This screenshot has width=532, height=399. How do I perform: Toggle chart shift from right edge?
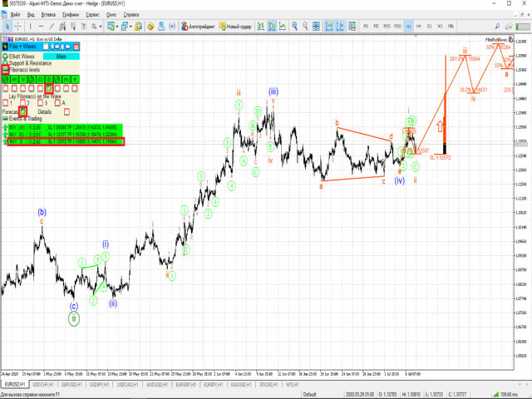(340, 26)
